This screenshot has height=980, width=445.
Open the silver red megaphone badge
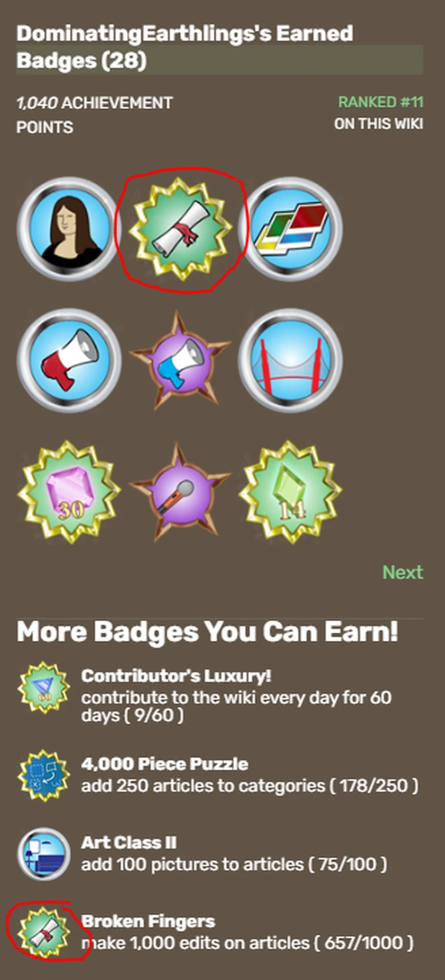[x=69, y=359]
